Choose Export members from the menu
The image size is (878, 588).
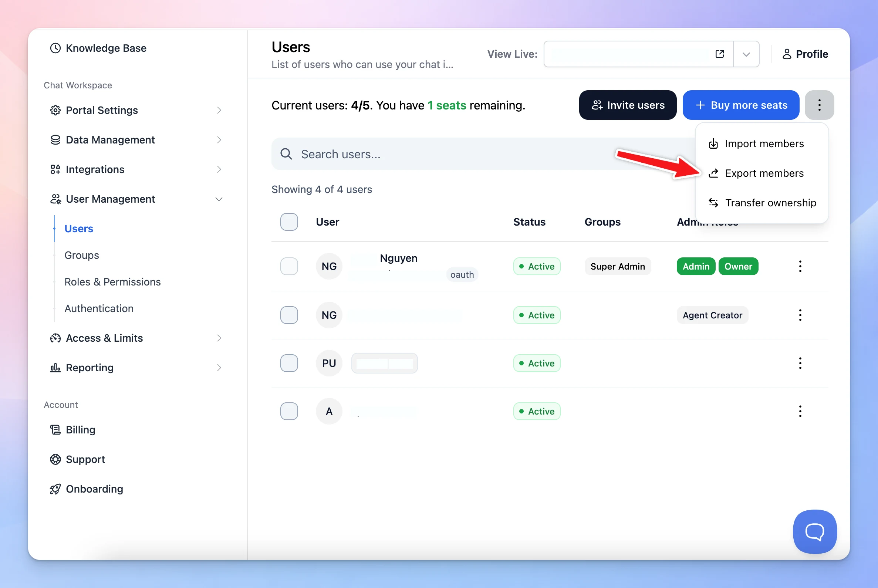[x=762, y=173]
